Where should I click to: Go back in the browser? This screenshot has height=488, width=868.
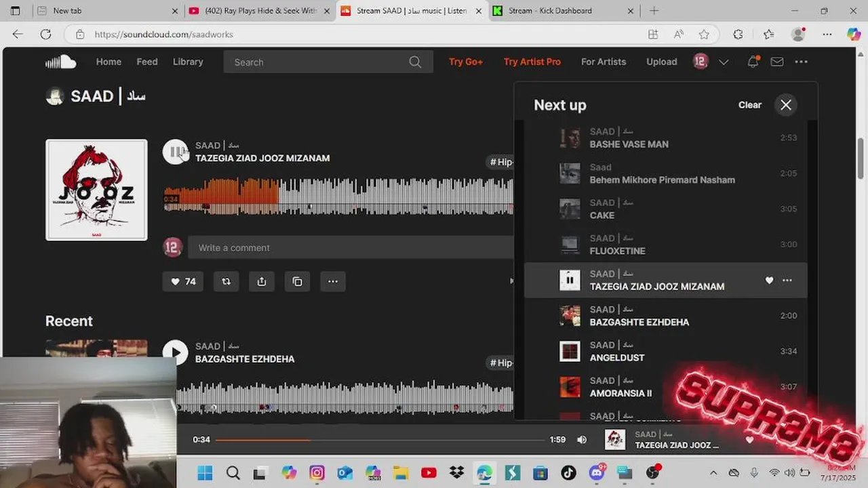tap(18, 35)
